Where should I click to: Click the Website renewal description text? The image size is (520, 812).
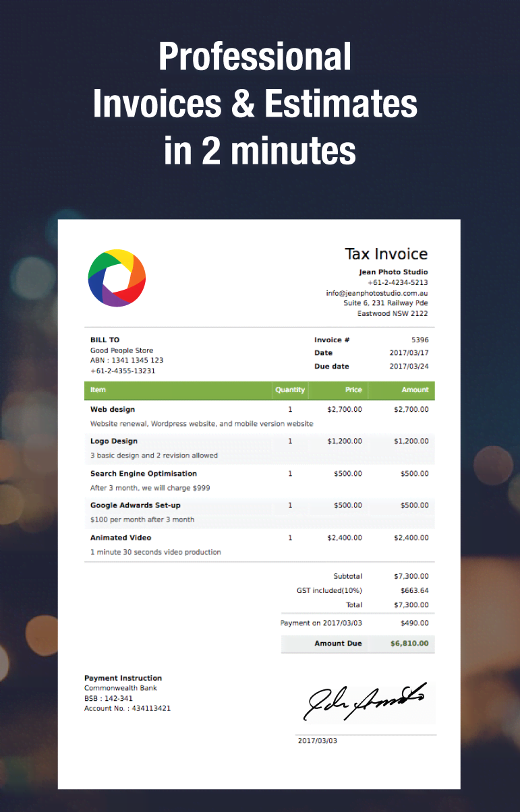point(202,424)
